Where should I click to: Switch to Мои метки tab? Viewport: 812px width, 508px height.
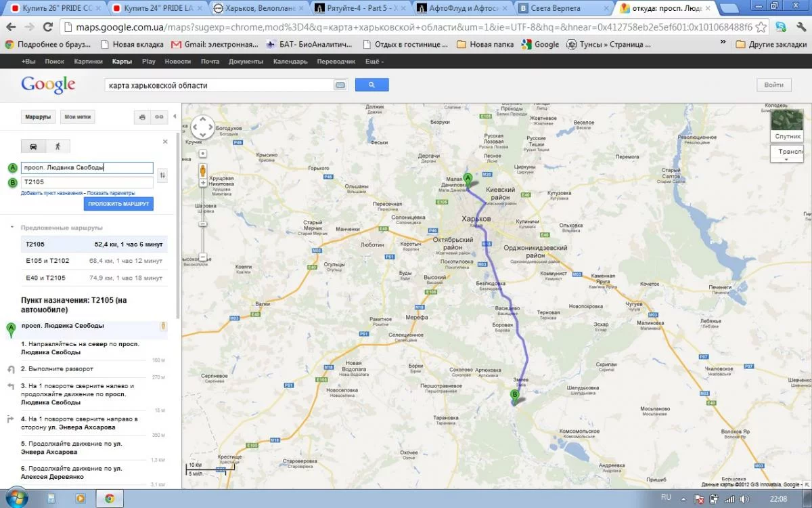(x=78, y=117)
